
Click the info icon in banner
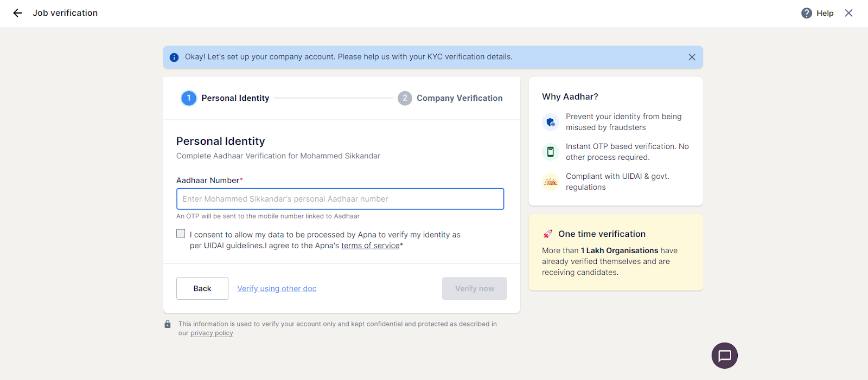[174, 57]
